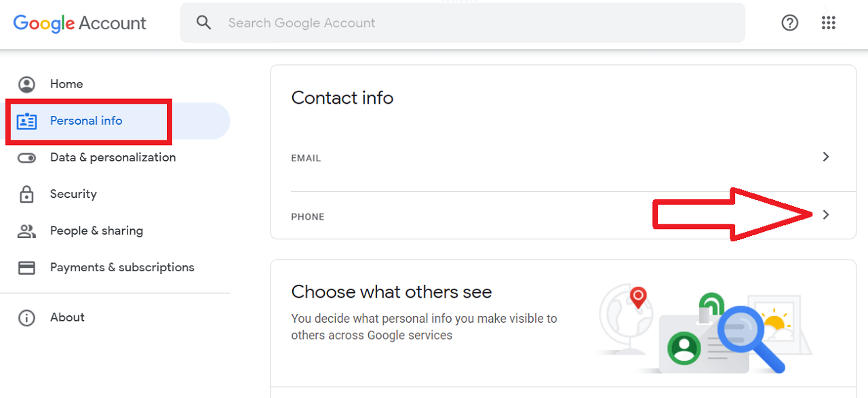The height and width of the screenshot is (398, 868).
Task: Click the search magnifier icon
Action: [203, 23]
